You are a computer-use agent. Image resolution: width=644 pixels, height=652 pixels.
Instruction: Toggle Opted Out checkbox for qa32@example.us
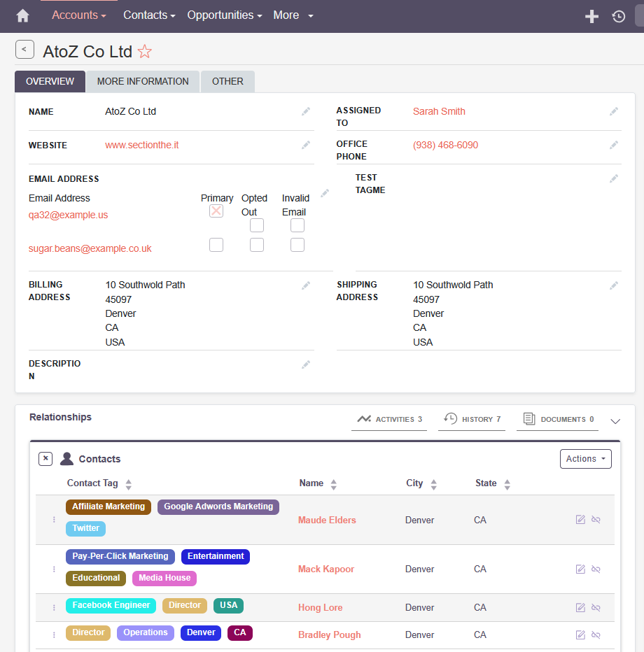point(257,225)
